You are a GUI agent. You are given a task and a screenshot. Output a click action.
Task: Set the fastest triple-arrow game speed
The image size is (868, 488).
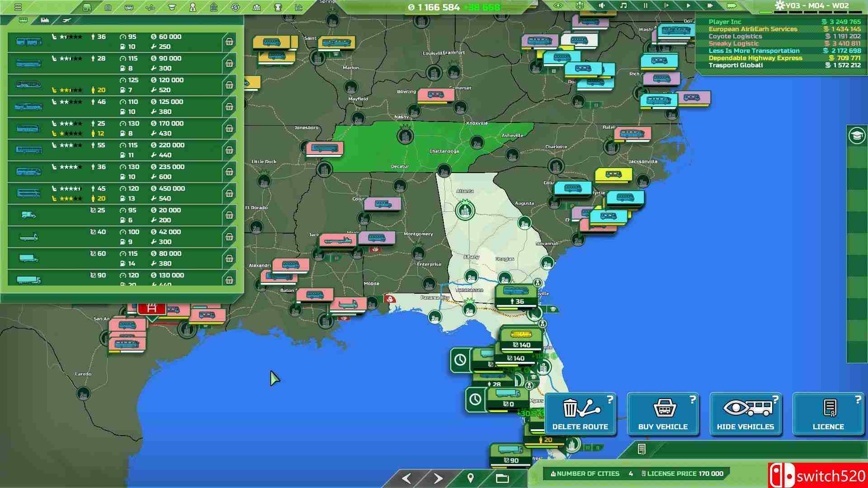tap(731, 6)
